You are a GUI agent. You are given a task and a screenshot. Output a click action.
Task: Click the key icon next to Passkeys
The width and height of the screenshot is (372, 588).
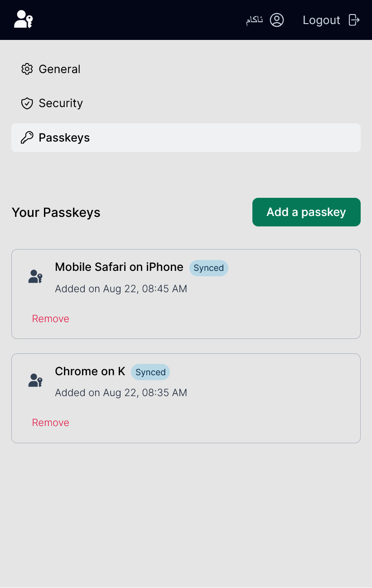(x=27, y=137)
